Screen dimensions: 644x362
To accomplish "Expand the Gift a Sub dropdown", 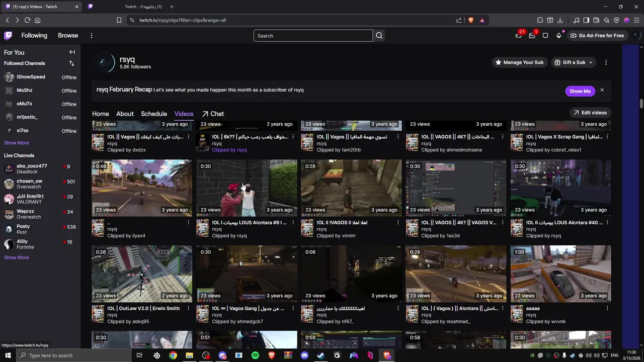I will click(574, 62).
